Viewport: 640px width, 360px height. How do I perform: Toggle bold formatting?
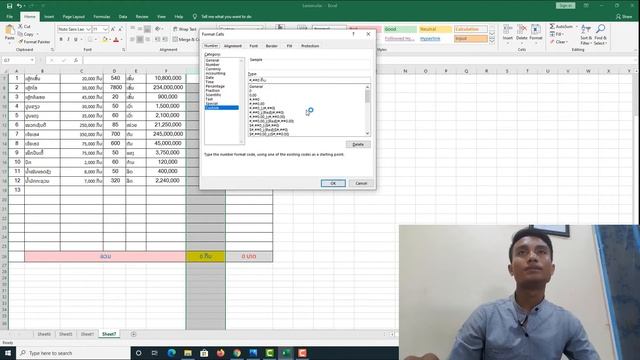click(61, 40)
